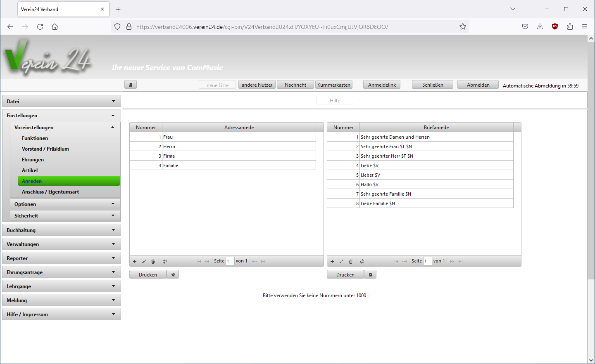
Task: Delete selected row via Adressanrede trash icon
Action: point(153,262)
